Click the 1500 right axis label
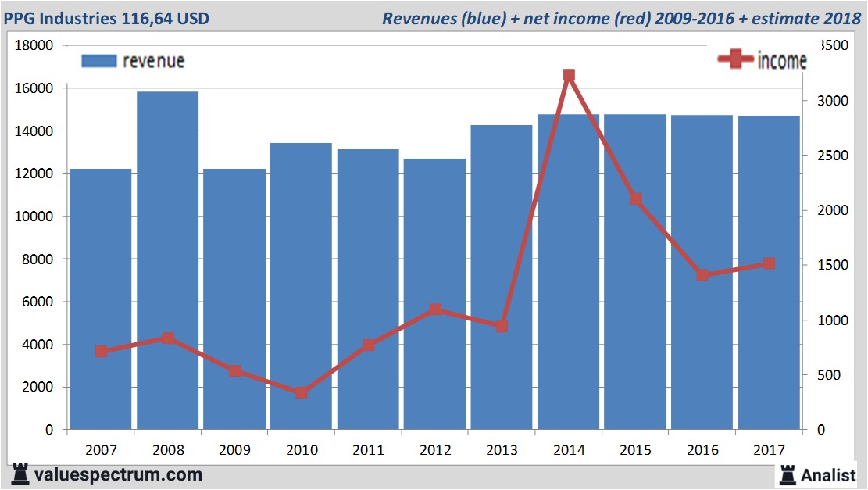The height and width of the screenshot is (490, 868). [x=833, y=265]
